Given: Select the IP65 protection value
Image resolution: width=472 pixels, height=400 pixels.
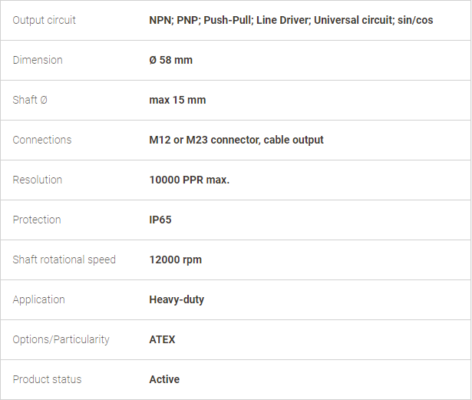Looking at the screenshot, I should tap(160, 220).
